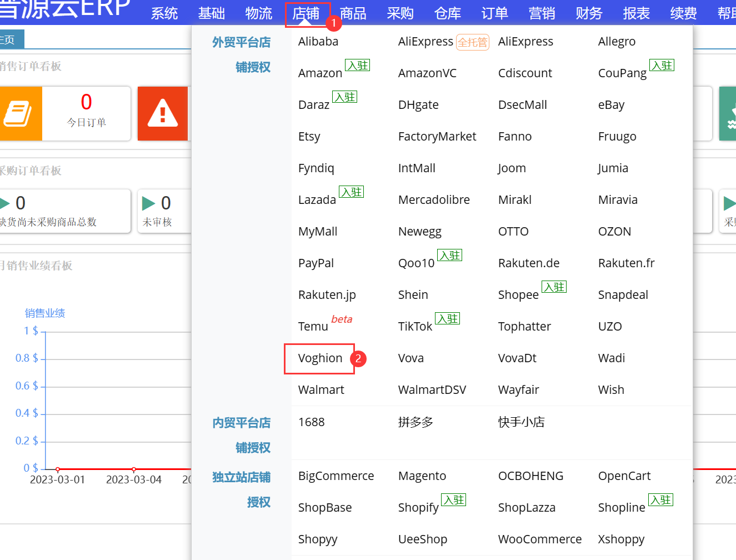Select WalmartDSV platform
Screen dimensions: 736x560
coord(432,390)
